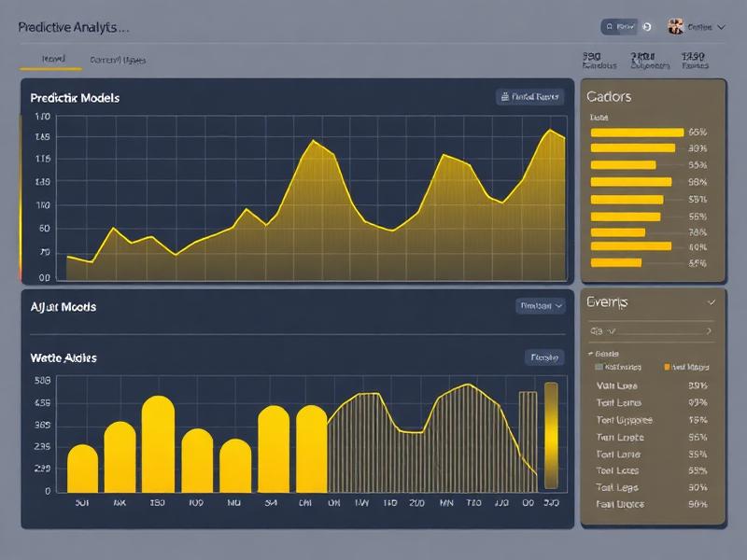Click the first statistic in header stats

[598, 61]
